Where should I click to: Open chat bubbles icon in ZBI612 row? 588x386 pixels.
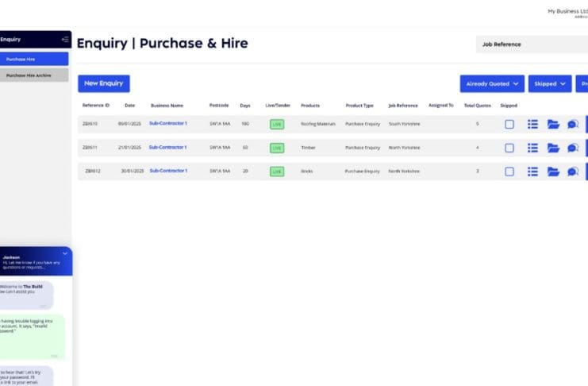[x=573, y=172]
